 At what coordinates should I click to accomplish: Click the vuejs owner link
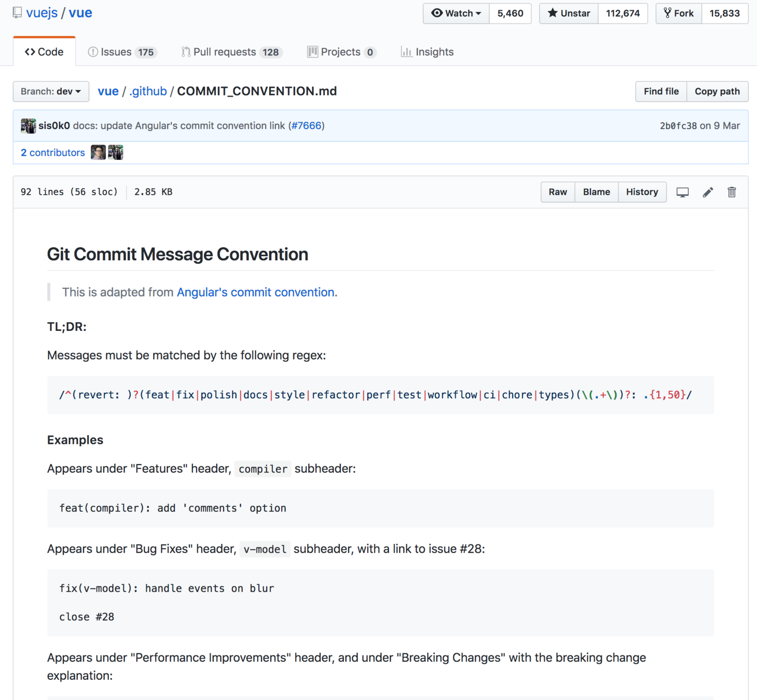42,12
